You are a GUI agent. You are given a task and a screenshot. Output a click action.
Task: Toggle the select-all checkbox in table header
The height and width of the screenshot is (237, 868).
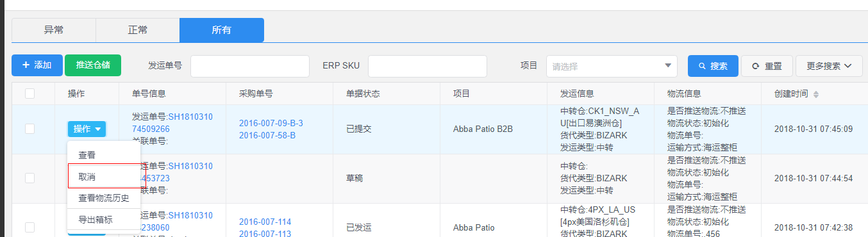pyautogui.click(x=29, y=94)
